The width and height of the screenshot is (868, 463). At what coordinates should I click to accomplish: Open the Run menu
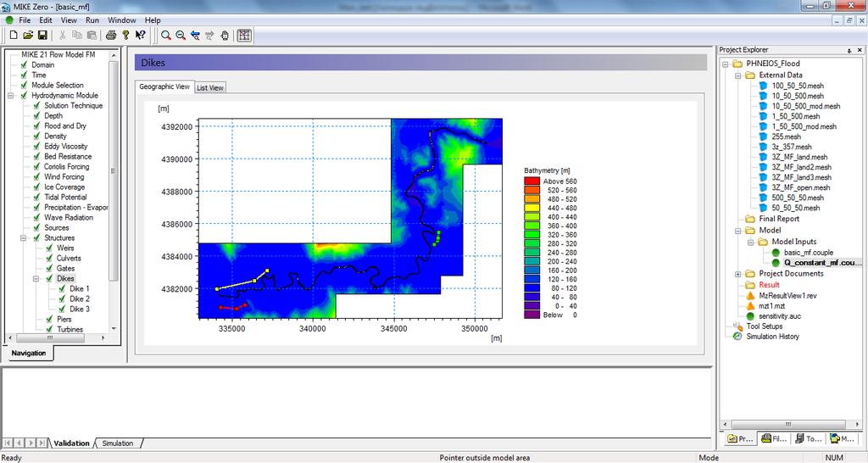coord(92,20)
